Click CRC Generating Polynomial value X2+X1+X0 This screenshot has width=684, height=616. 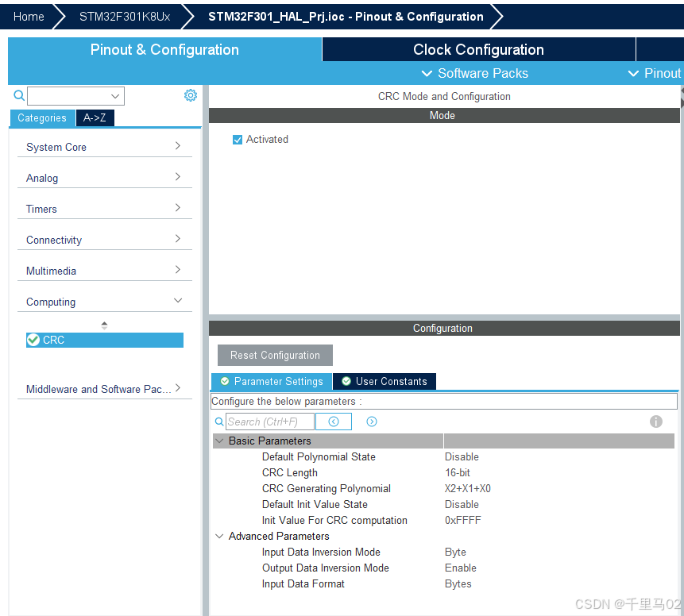tap(468, 488)
